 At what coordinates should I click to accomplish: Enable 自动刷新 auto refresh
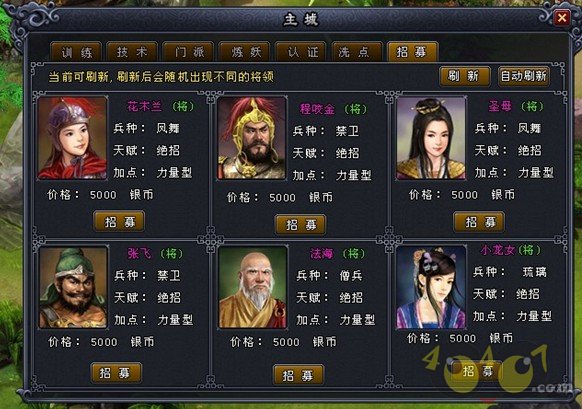click(523, 76)
